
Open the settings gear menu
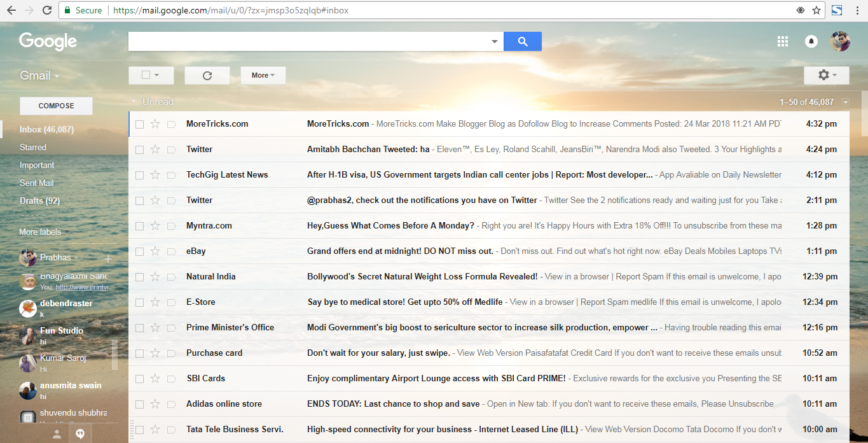click(827, 75)
